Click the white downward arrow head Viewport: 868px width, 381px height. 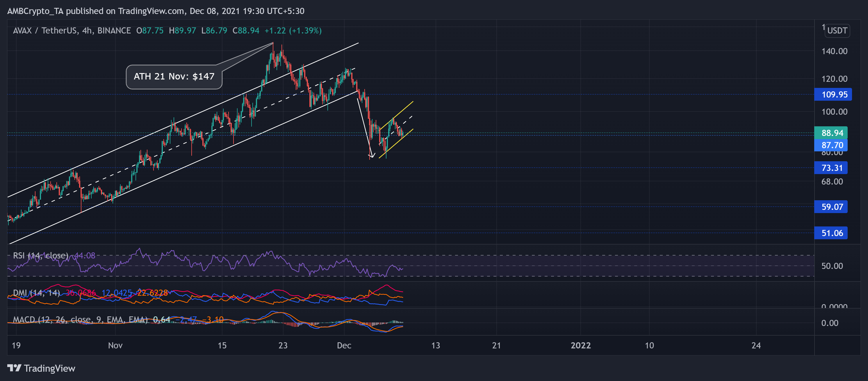[372, 156]
